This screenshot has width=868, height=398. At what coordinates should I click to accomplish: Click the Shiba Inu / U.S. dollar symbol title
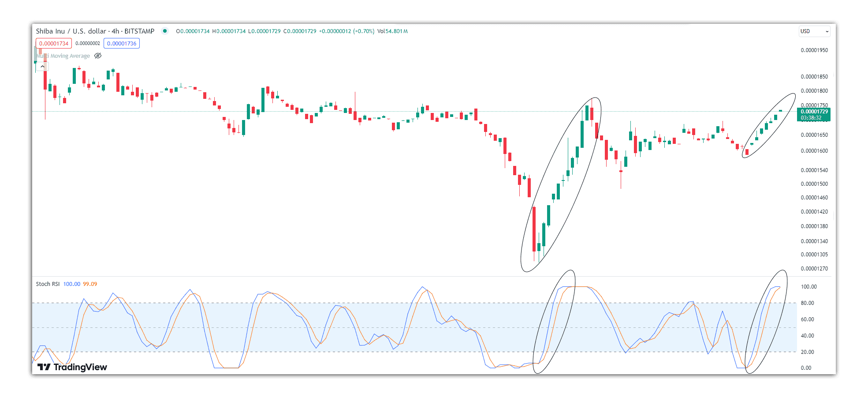(95, 31)
